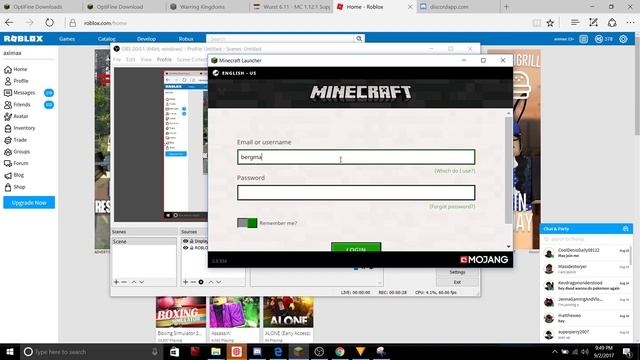Open the ALONE (Early Access) game thumbnail

(x=288, y=312)
